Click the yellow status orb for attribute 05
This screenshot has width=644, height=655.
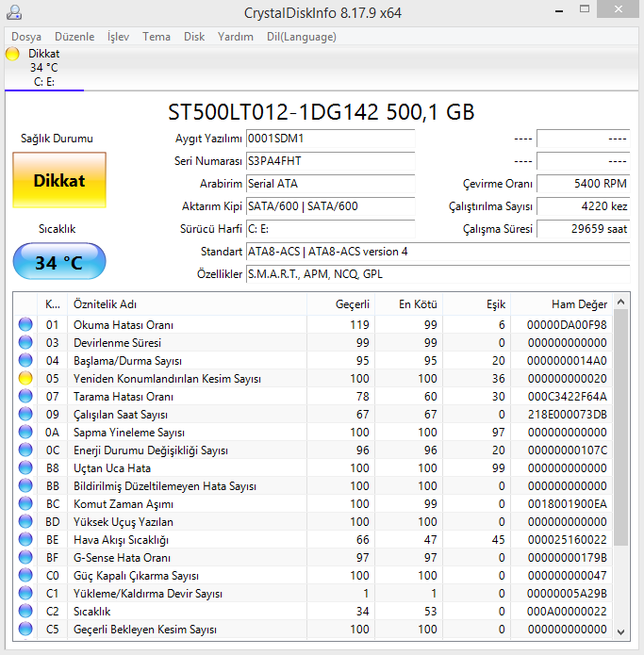[25, 378]
